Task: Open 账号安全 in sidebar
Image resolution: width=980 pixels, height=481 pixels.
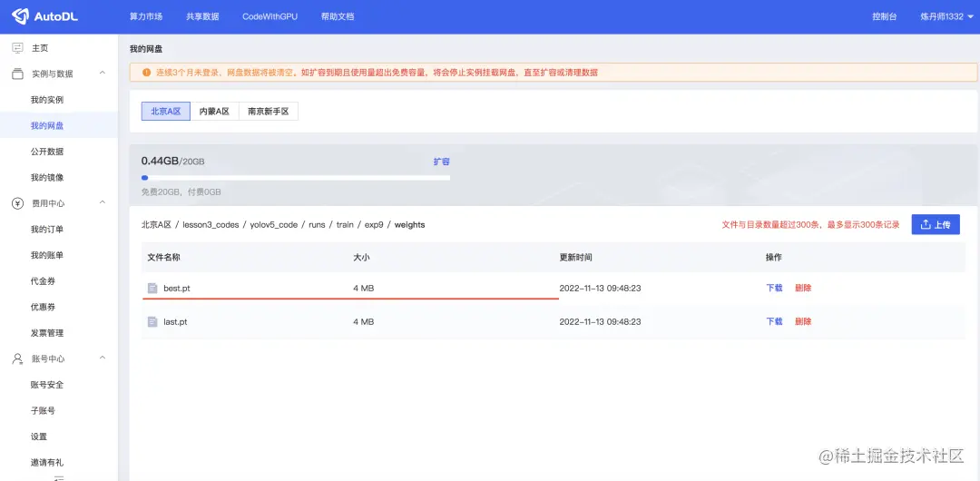Action: coord(47,385)
